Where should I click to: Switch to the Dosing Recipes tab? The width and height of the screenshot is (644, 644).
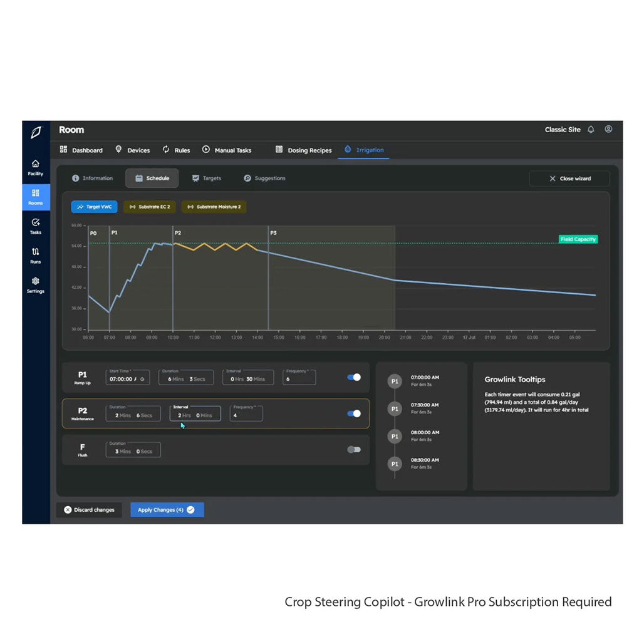coord(304,150)
